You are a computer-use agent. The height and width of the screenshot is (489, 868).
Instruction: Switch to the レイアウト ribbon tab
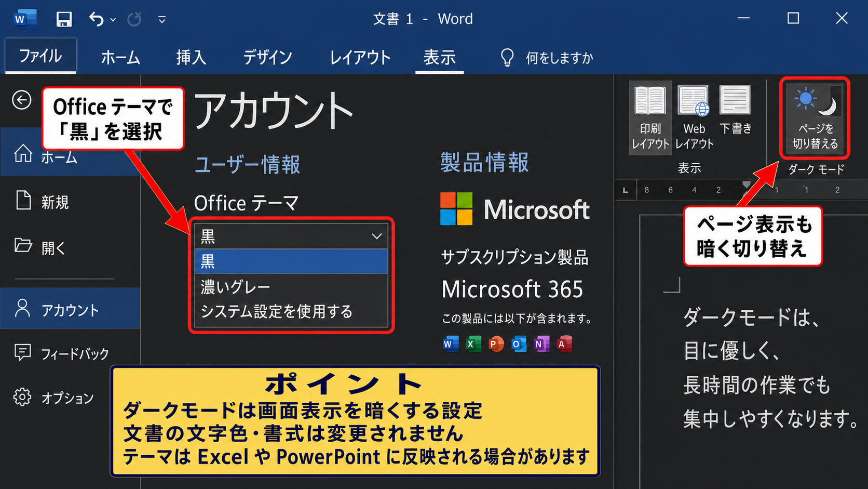[x=360, y=57]
